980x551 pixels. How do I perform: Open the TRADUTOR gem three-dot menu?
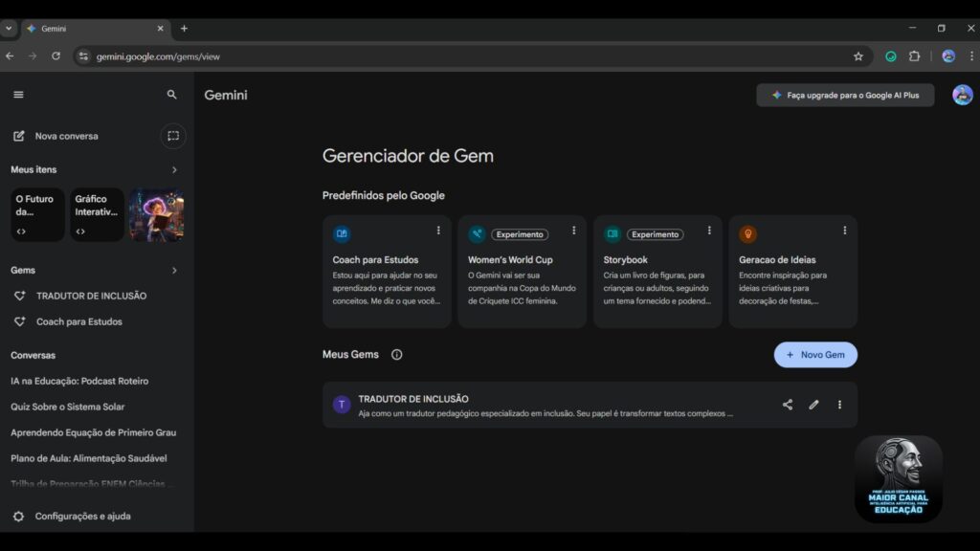pyautogui.click(x=839, y=404)
